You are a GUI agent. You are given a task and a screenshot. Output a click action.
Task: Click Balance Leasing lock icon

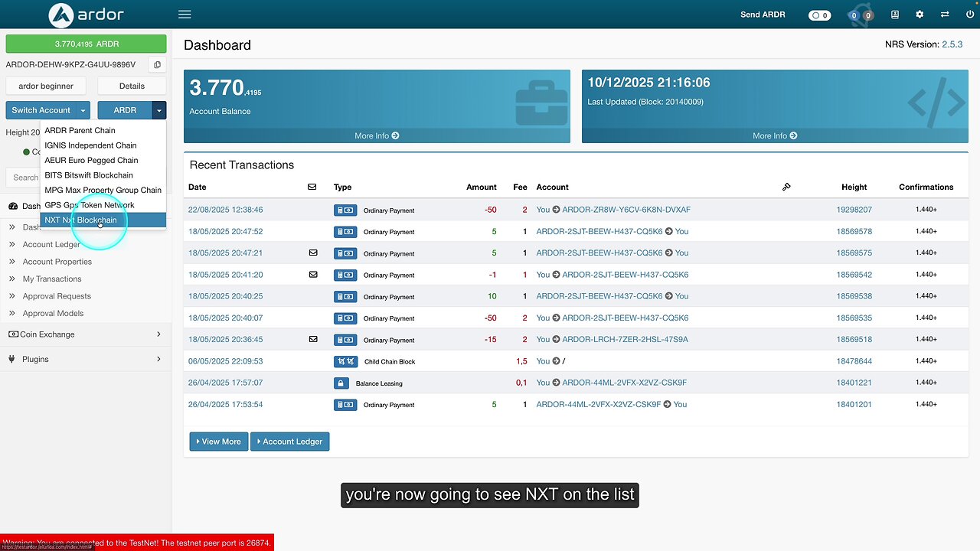[341, 383]
